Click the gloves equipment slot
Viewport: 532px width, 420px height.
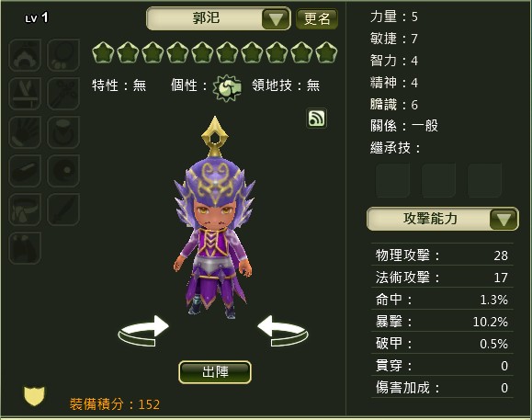click(x=25, y=132)
